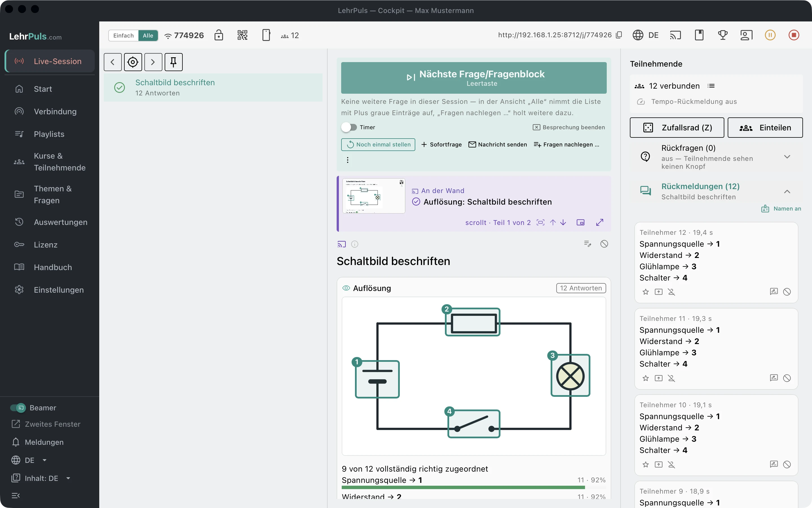Switch to Alle view mode
Viewport: 812px width, 508px height.
pyautogui.click(x=148, y=35)
